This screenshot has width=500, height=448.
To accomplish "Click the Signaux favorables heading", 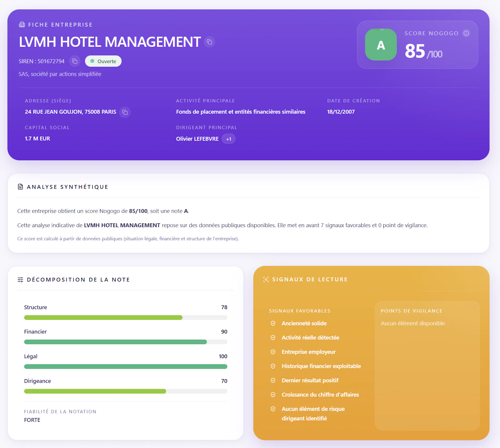I will tap(300, 311).
